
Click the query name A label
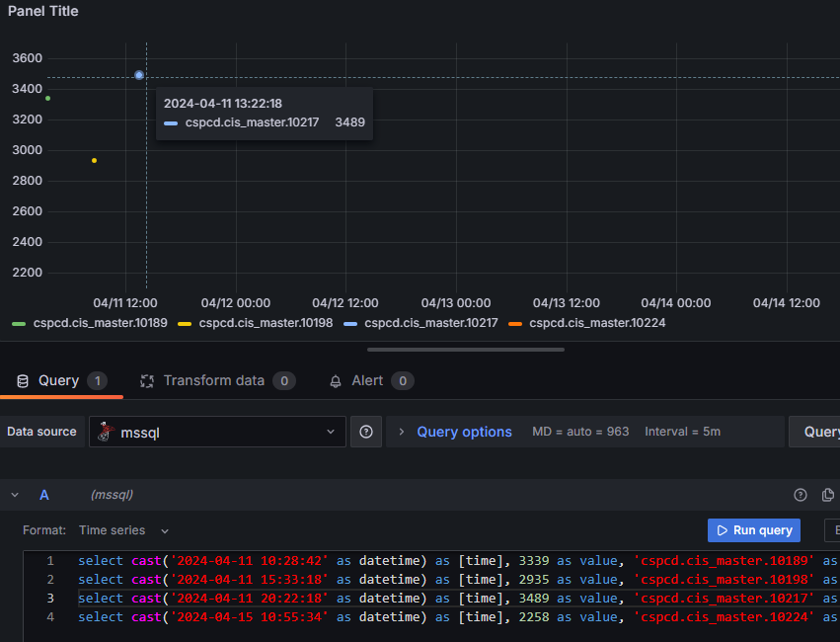click(x=43, y=495)
